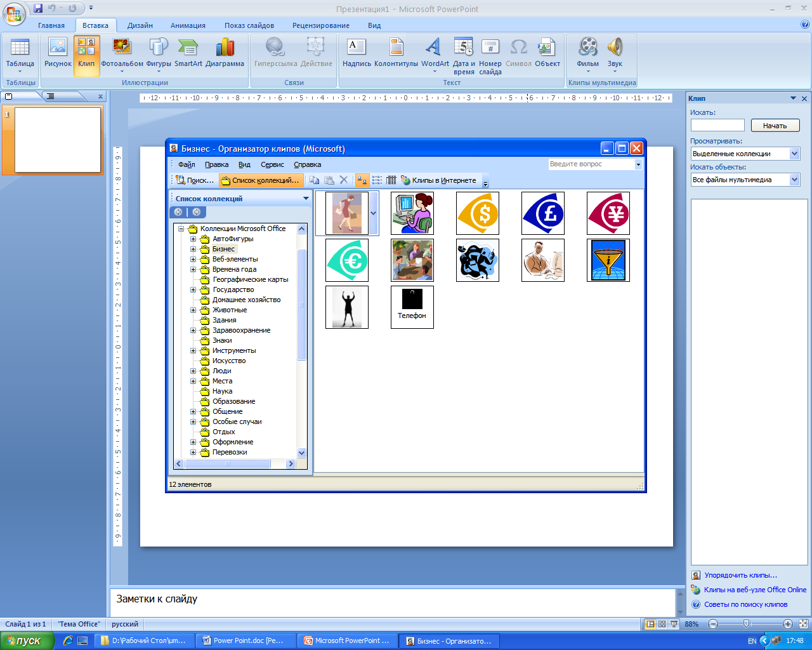
Task: Open the Сервис menu
Action: click(273, 164)
